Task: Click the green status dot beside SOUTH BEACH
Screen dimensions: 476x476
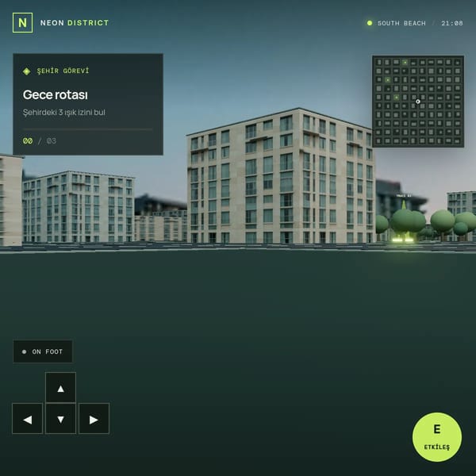Action: coord(370,23)
